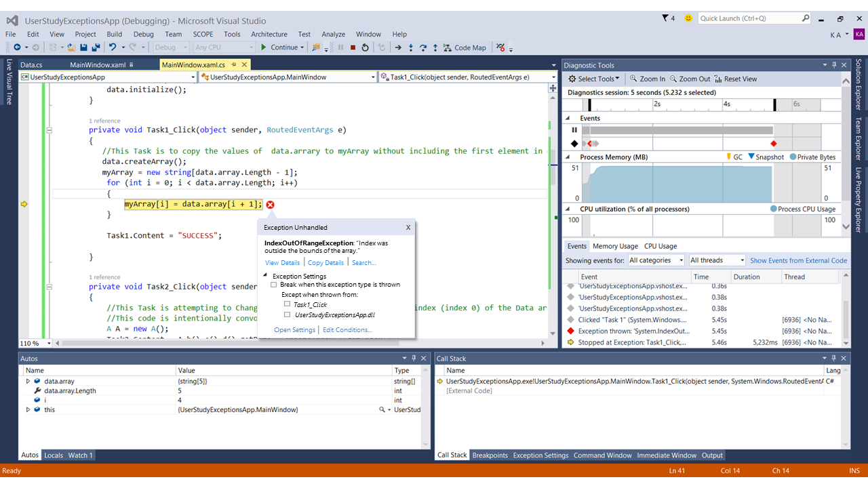Collapse the Events section in Diagnostic Tools
The image size is (868, 488).
568,119
